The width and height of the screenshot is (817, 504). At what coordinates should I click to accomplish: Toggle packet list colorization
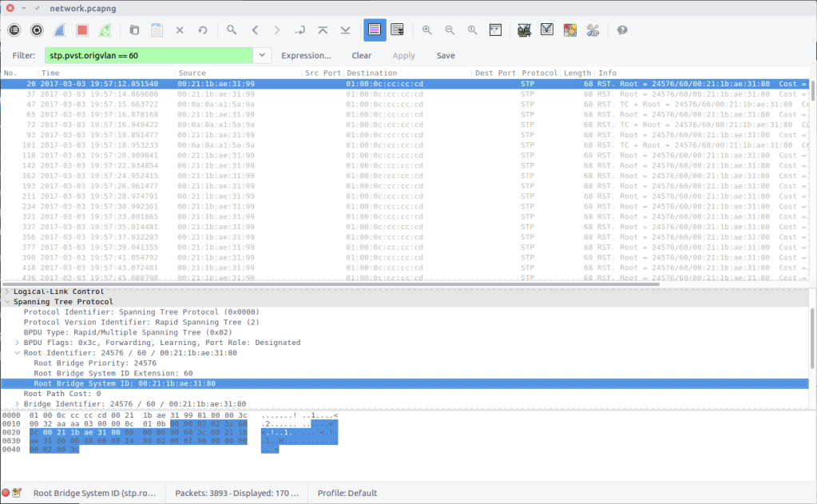point(375,30)
